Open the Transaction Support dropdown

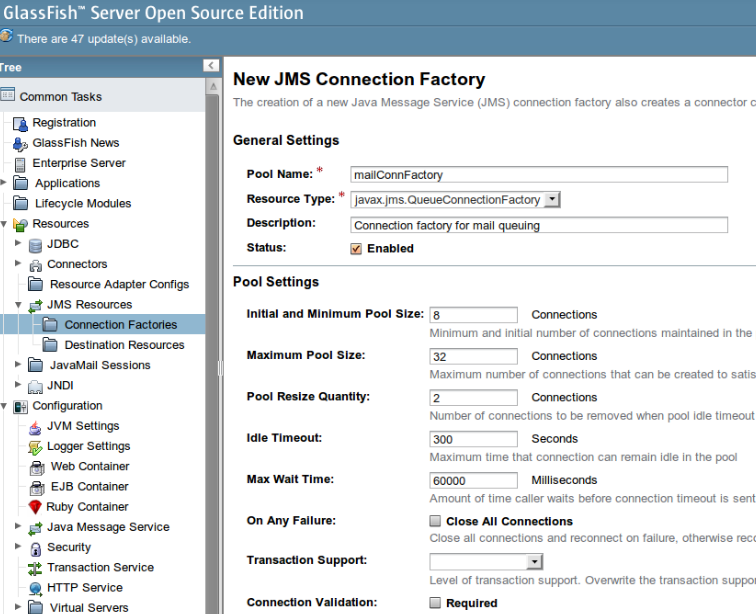[486, 561]
